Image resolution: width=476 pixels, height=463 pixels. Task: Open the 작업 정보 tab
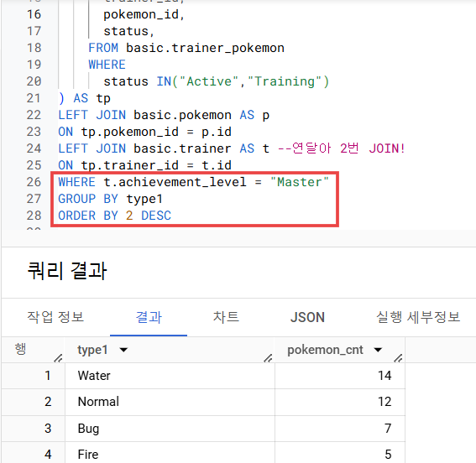click(x=55, y=317)
